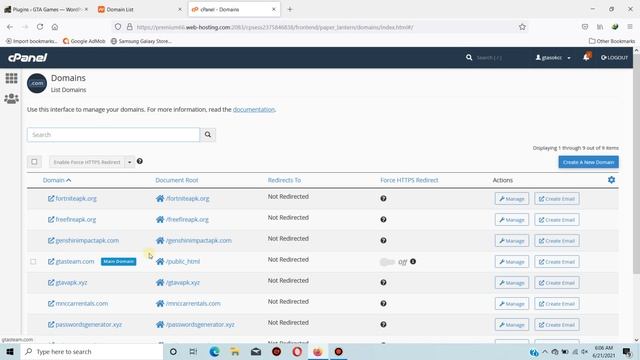Bookmark this page with the star icon
640x360 pixels.
coord(522,27)
